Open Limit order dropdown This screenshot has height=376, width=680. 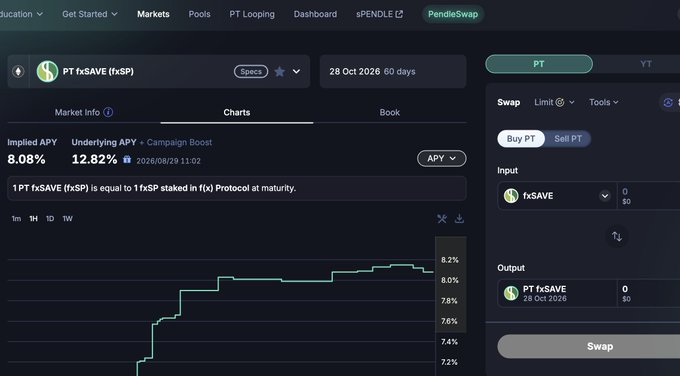click(554, 102)
